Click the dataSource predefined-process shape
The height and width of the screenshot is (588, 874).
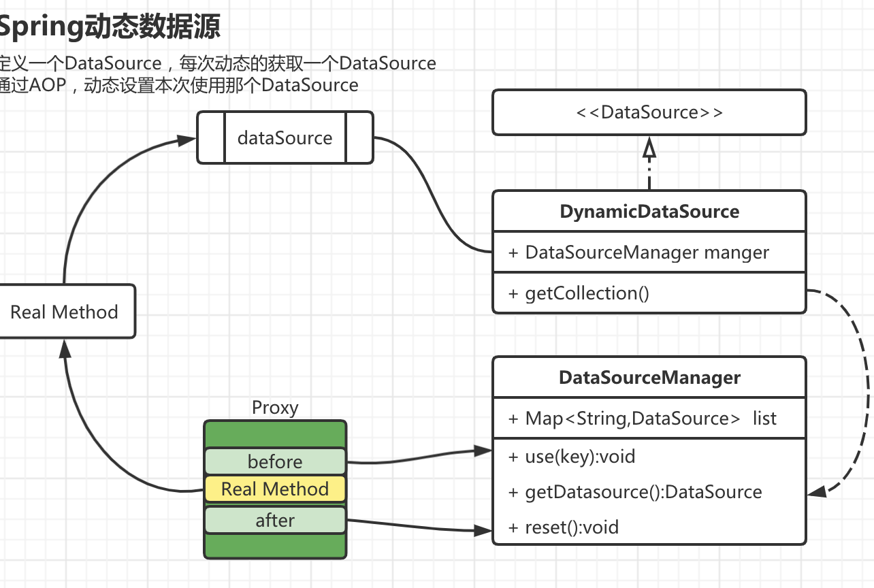[285, 138]
